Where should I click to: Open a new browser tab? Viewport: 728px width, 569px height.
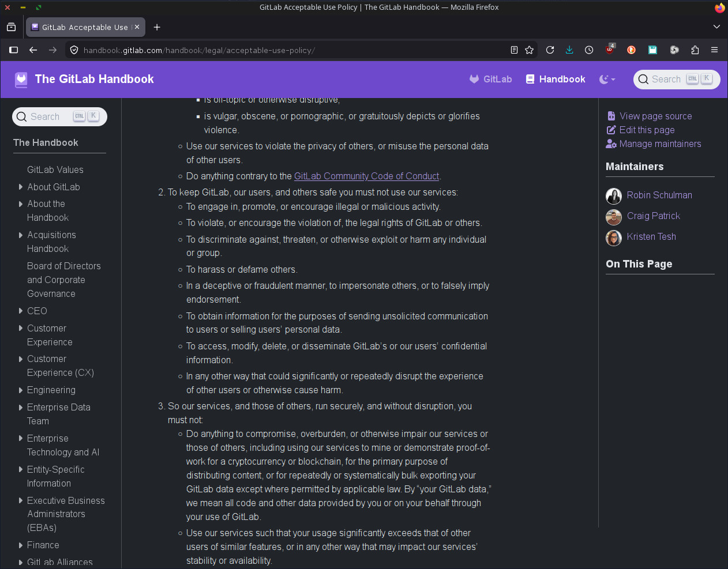tap(157, 27)
